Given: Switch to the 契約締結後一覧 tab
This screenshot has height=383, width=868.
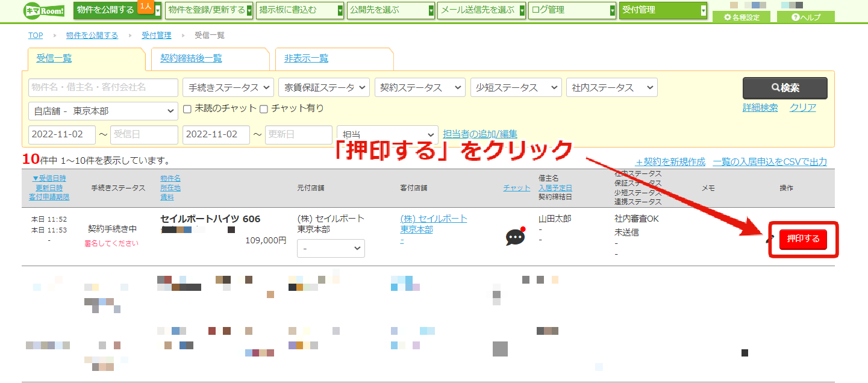Looking at the screenshot, I should click(x=191, y=58).
